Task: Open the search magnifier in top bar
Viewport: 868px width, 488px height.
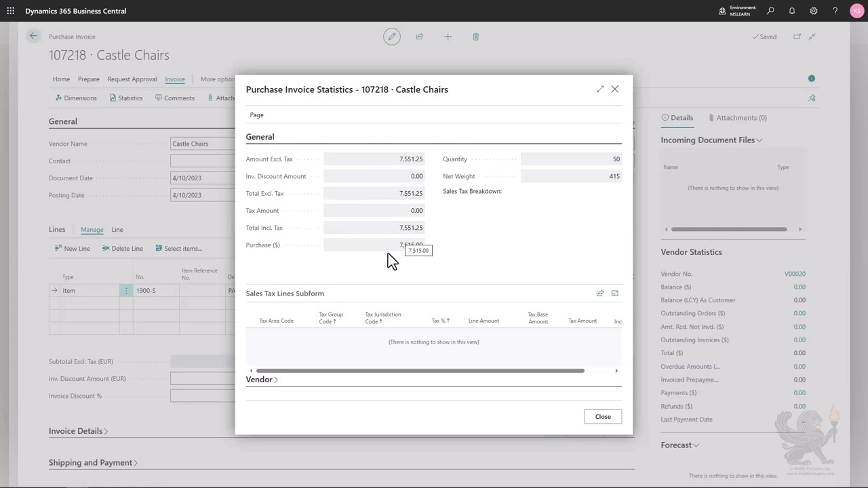Action: coord(770,11)
